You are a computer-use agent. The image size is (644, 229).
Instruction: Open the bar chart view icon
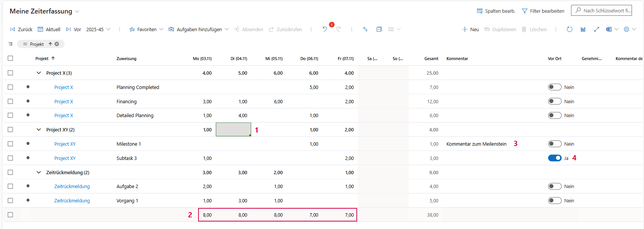point(583,29)
